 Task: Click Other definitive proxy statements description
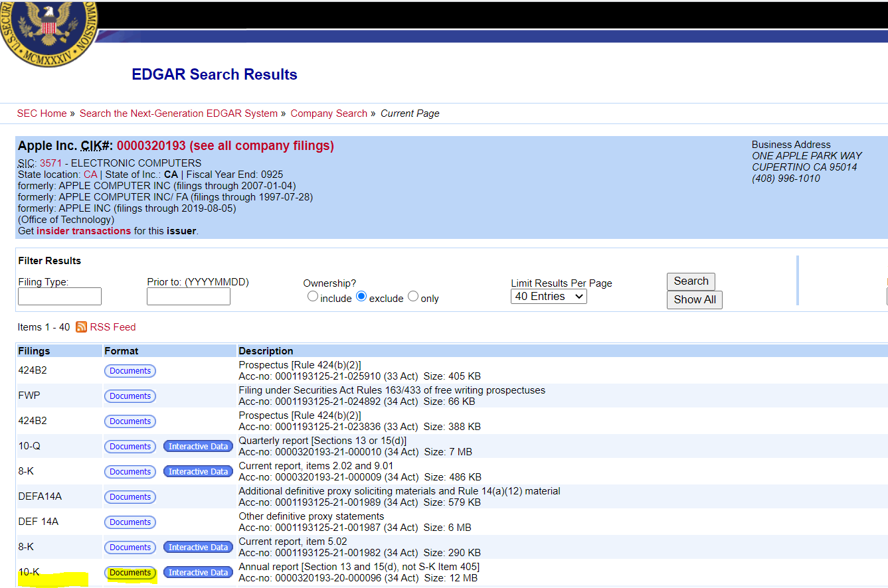pyautogui.click(x=311, y=516)
